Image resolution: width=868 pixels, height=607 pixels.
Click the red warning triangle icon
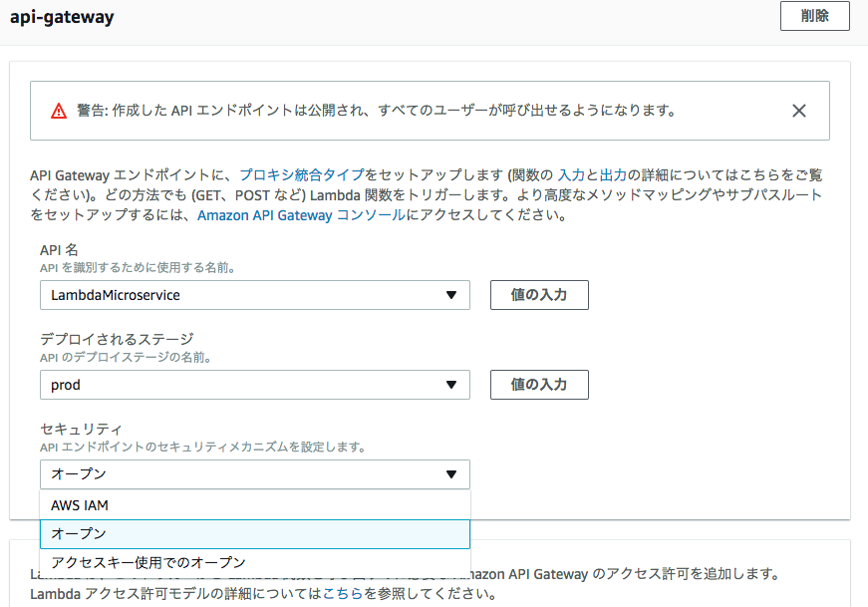coord(60,111)
